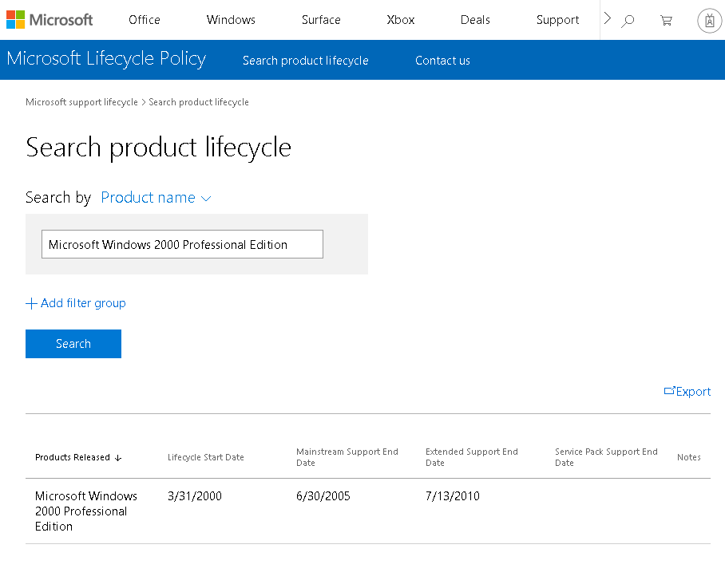The image size is (725, 588).
Task: Go to Xbox in top navigation
Action: (401, 20)
